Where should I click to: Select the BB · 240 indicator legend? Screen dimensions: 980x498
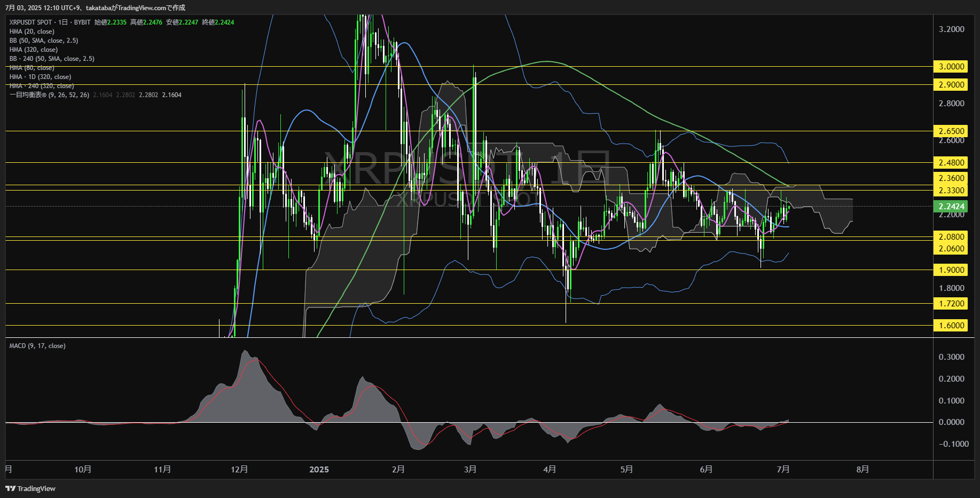click(52, 59)
